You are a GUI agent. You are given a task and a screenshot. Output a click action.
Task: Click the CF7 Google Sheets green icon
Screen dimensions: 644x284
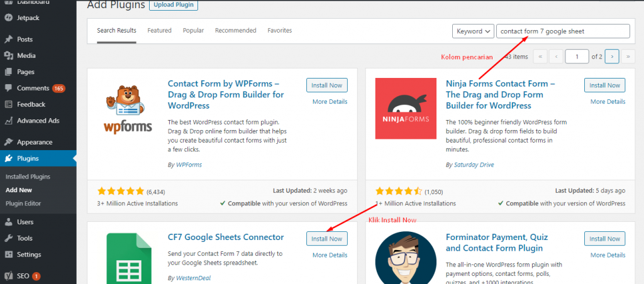128,258
